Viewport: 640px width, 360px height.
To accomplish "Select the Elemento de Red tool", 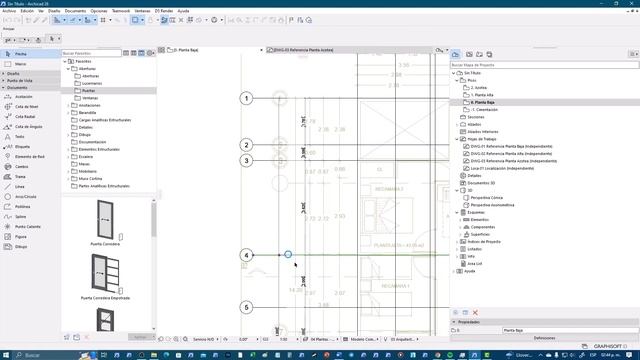I will click(30, 157).
